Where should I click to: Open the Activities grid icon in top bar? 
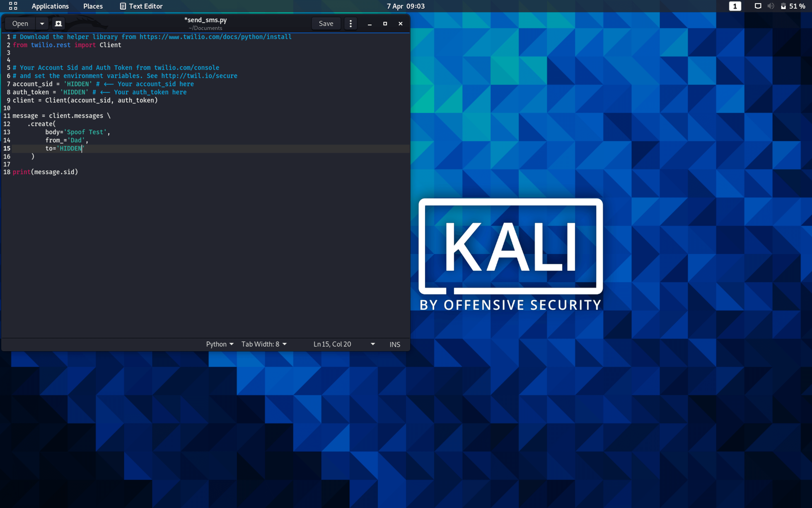point(13,6)
